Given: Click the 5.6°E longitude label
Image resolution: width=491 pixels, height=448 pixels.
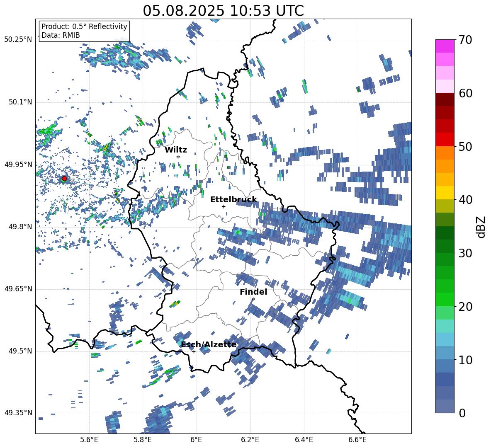Looking at the screenshot, I should pyautogui.click(x=89, y=440).
